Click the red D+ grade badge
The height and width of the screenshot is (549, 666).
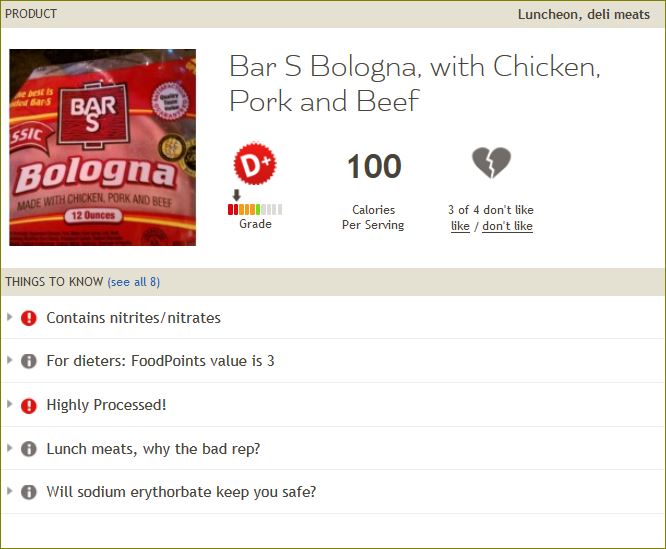[255, 163]
